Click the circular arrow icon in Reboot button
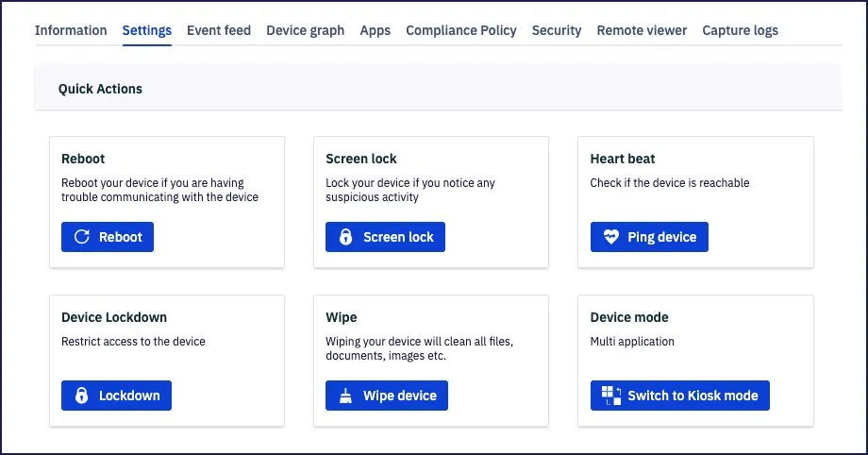 [82, 237]
